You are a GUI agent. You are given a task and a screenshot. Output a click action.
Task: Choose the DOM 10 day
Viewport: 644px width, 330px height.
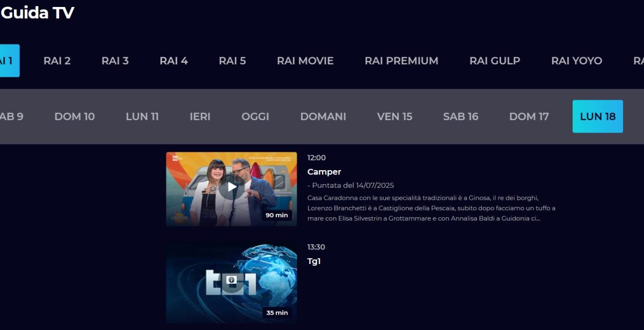click(75, 116)
